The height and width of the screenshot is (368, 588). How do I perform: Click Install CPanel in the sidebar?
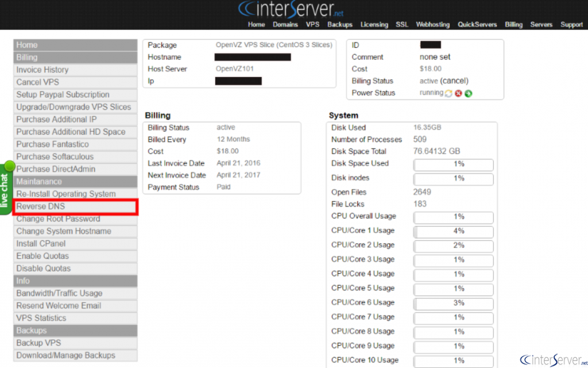(75, 244)
